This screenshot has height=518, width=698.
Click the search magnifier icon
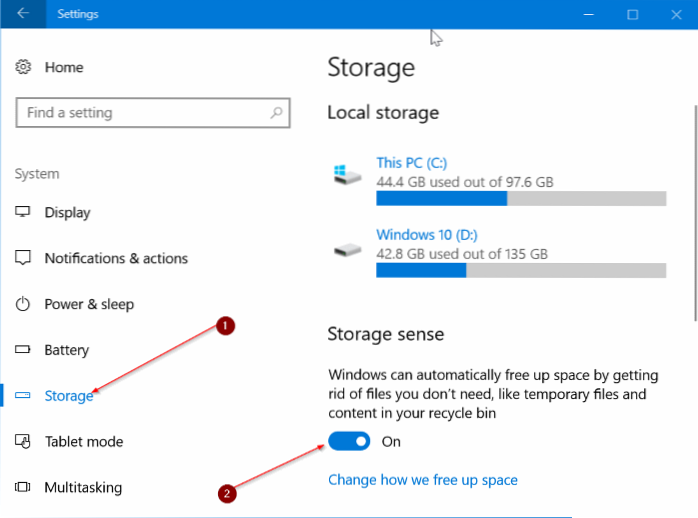pyautogui.click(x=277, y=113)
